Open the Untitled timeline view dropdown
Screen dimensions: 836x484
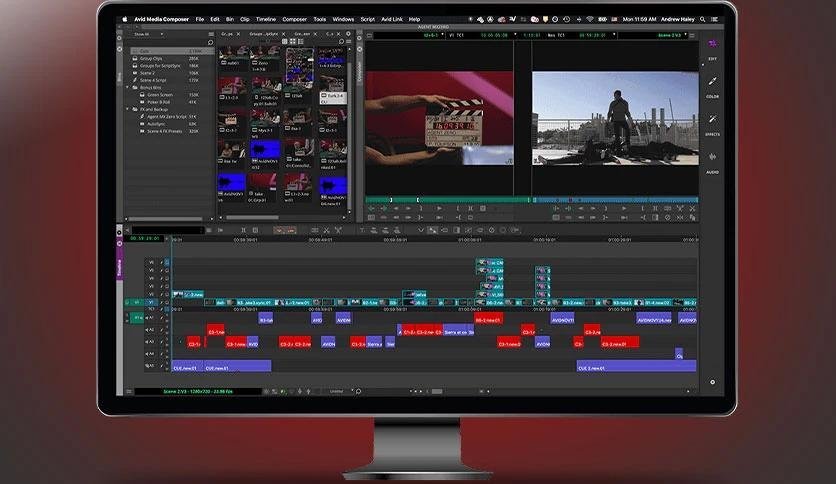[x=339, y=391]
